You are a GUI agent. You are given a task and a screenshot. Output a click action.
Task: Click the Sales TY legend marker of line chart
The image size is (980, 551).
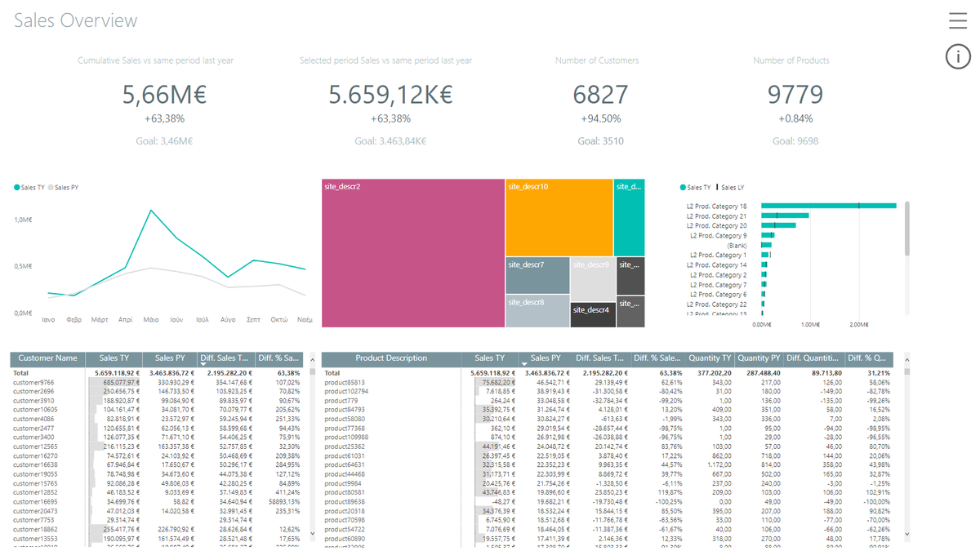17,187
